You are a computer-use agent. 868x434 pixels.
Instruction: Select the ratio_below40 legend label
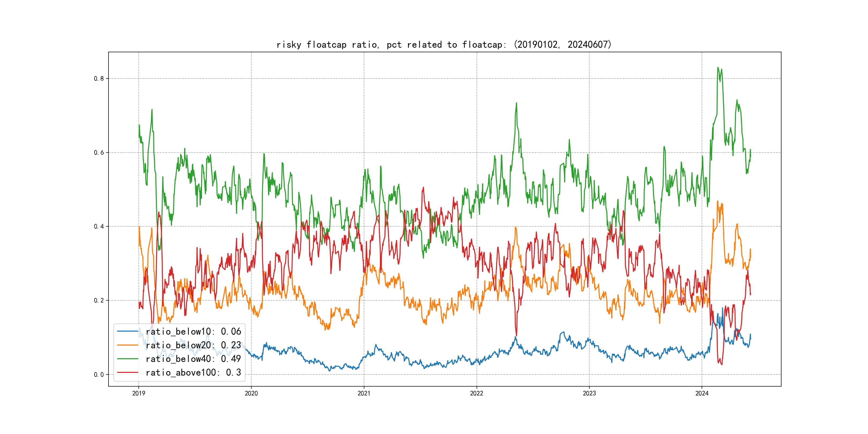pyautogui.click(x=193, y=359)
